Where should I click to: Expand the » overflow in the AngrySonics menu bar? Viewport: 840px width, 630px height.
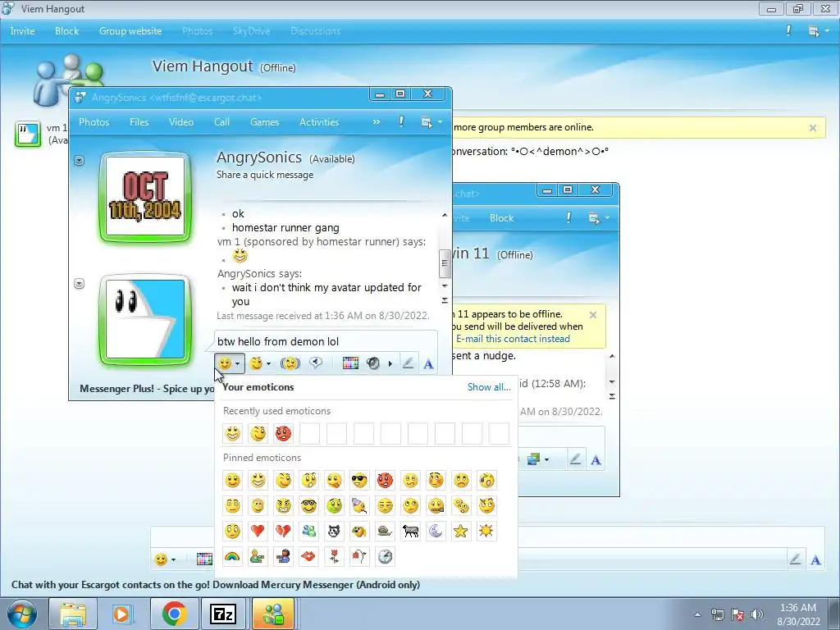[376, 121]
